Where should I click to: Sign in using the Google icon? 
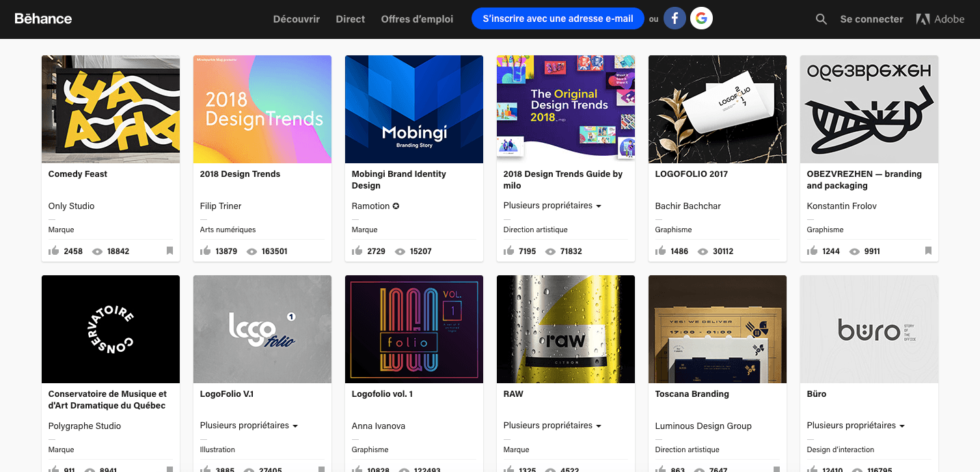coord(701,18)
